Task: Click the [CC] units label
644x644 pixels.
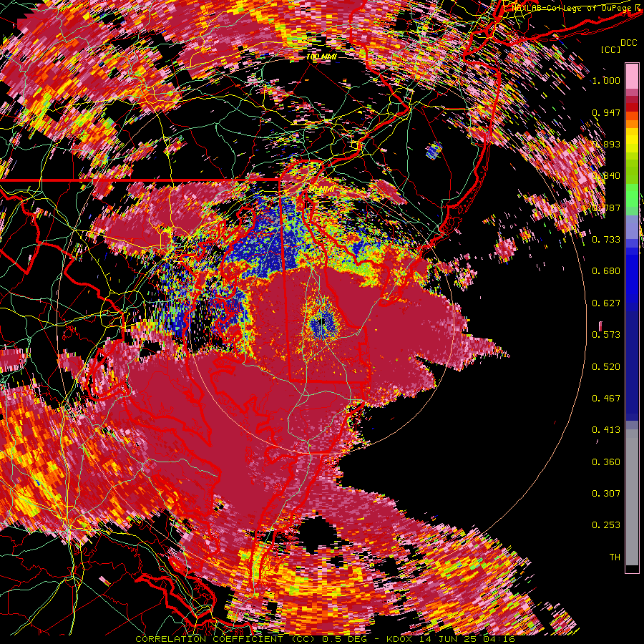Action: tap(611, 50)
